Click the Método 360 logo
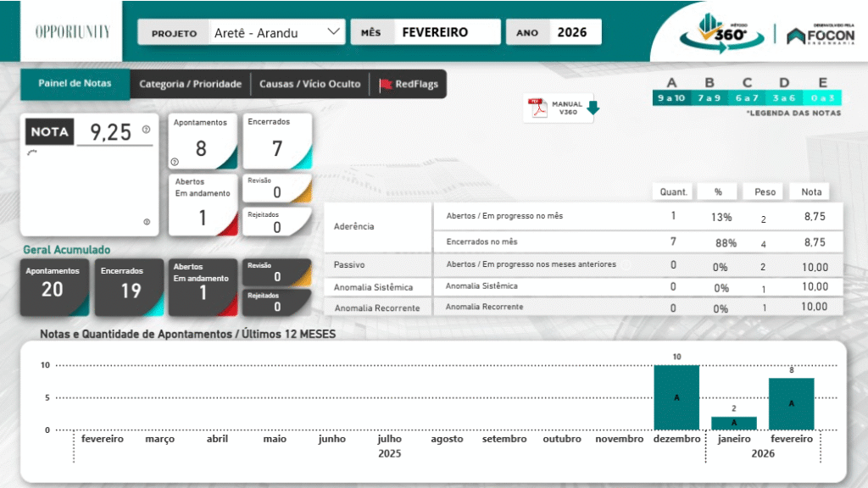Image resolution: width=868 pixels, height=488 pixels. pyautogui.click(x=718, y=34)
